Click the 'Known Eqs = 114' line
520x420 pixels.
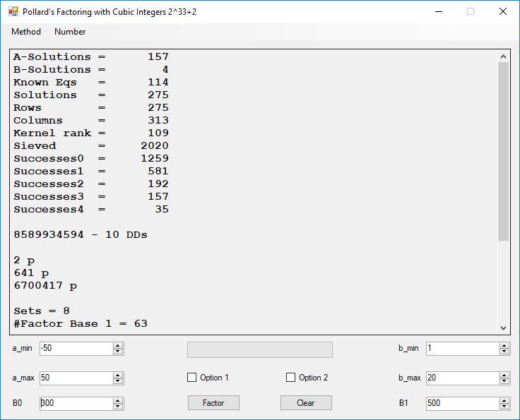tap(91, 82)
